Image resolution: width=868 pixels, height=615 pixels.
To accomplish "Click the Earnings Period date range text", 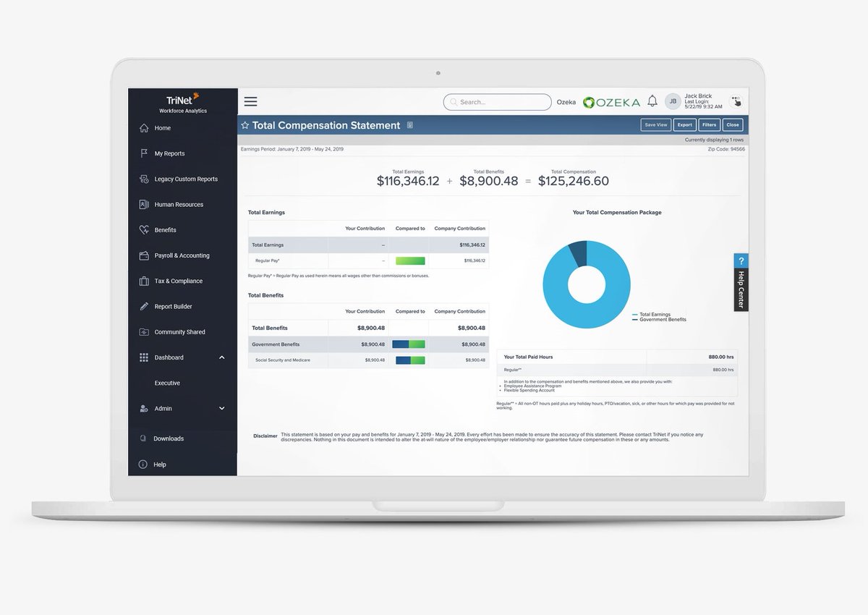I will pos(292,149).
